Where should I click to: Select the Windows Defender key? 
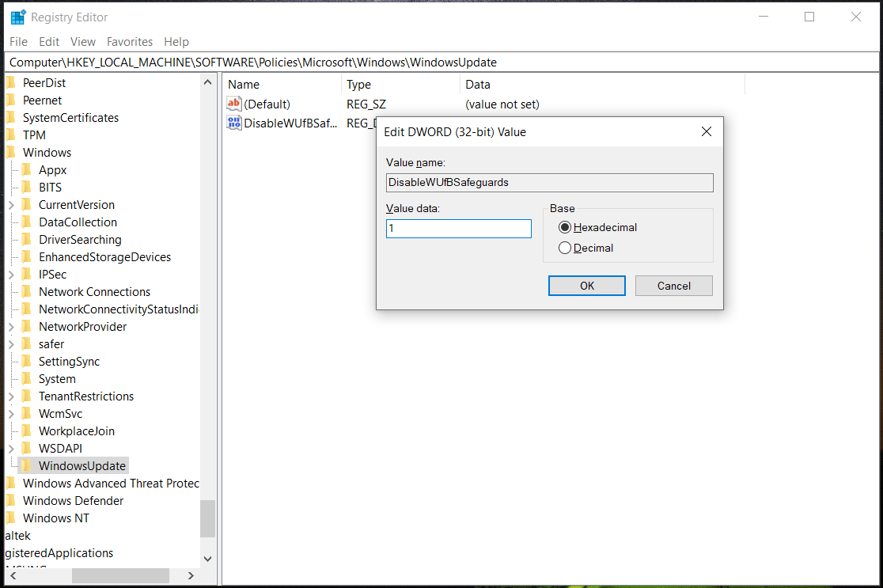click(74, 501)
